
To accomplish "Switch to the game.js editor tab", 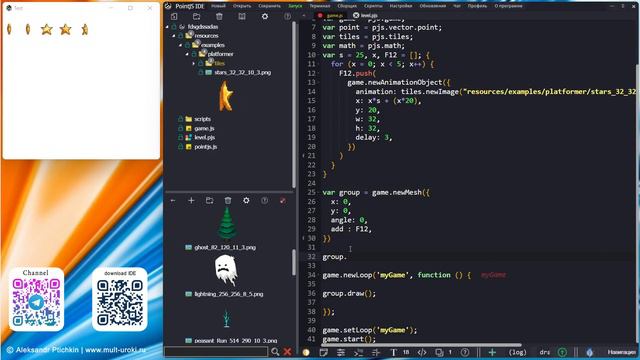I will pos(331,16).
